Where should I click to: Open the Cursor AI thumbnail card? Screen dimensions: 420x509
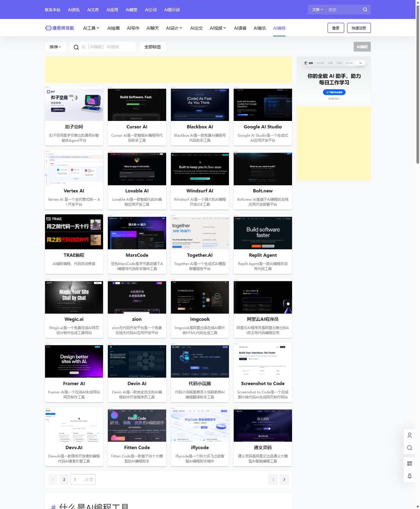pyautogui.click(x=137, y=104)
